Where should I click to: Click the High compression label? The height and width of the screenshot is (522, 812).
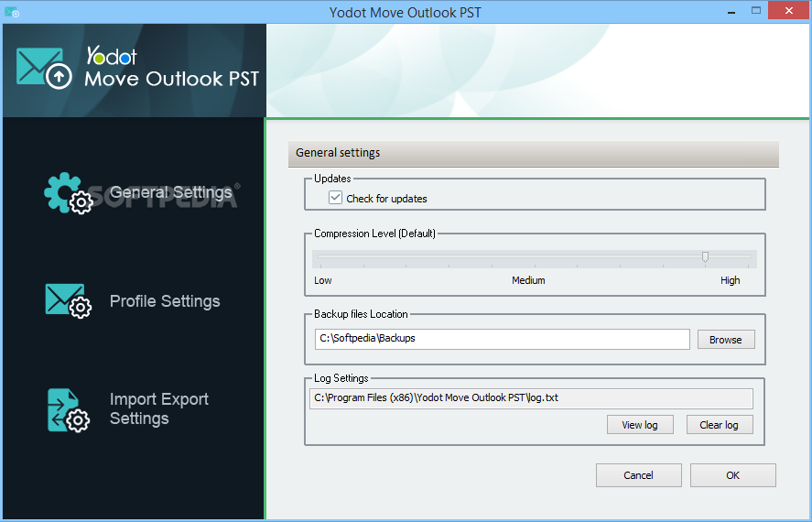click(731, 280)
